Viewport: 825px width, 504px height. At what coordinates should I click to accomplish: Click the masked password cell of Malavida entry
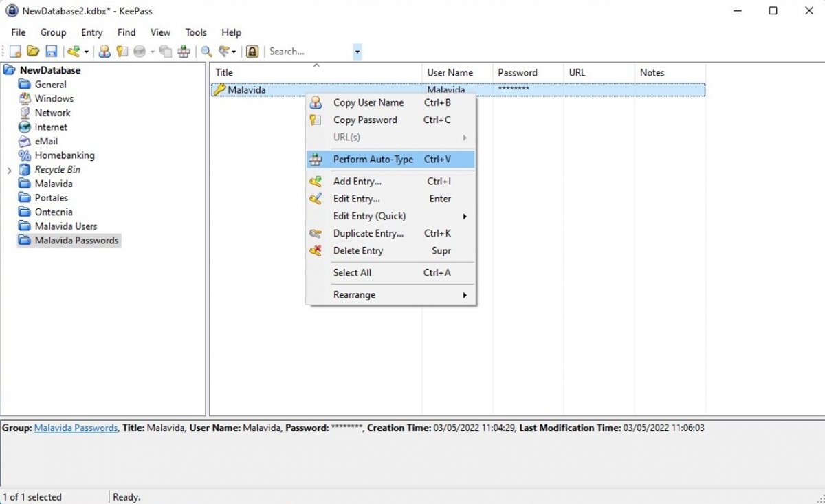528,89
